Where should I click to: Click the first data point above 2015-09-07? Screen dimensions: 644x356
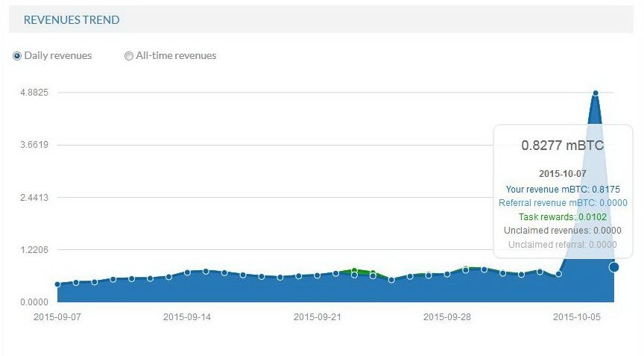[57, 284]
